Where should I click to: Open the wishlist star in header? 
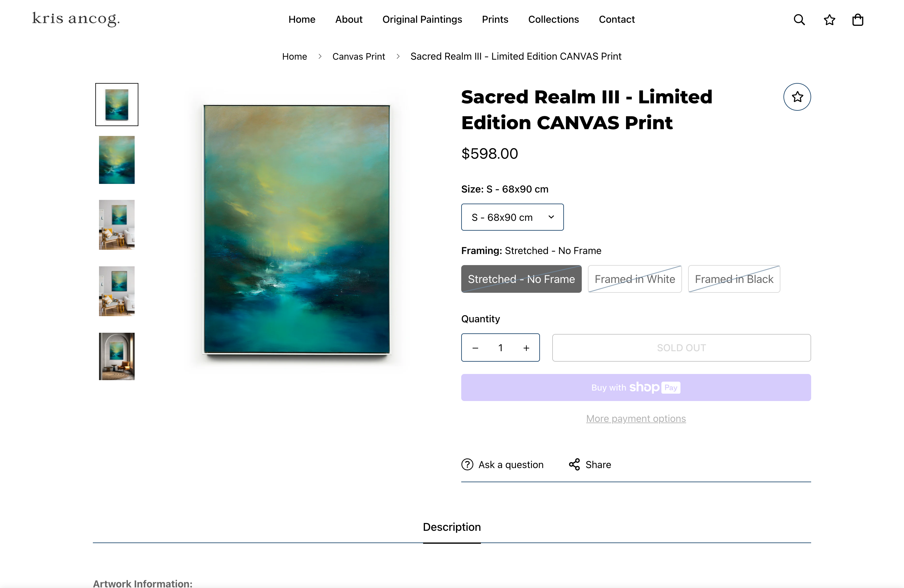coord(829,20)
